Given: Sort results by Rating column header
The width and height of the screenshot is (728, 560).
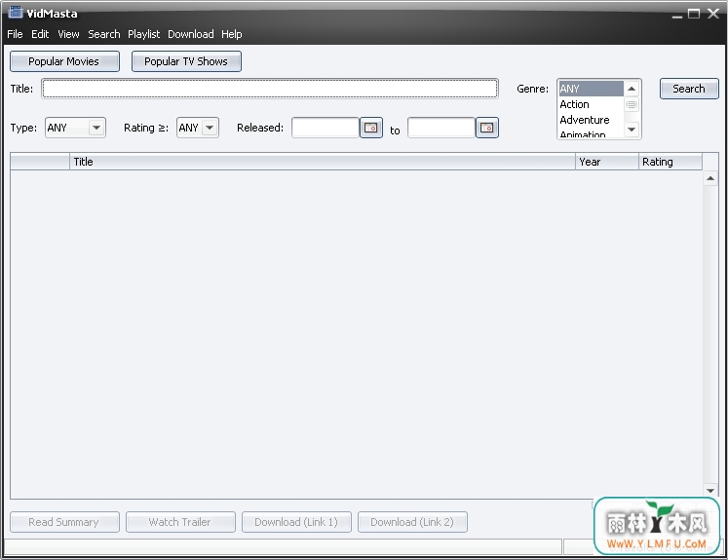Looking at the screenshot, I should point(671,162).
